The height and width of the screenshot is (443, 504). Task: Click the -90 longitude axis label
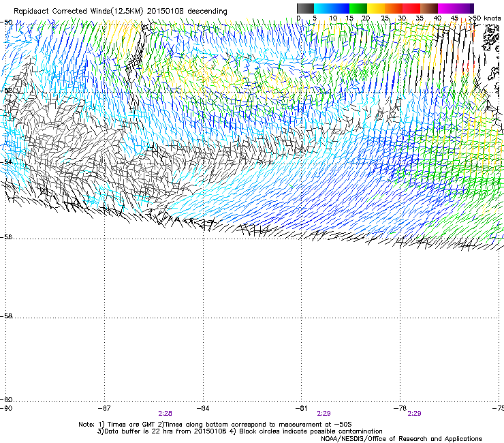click(x=6, y=408)
